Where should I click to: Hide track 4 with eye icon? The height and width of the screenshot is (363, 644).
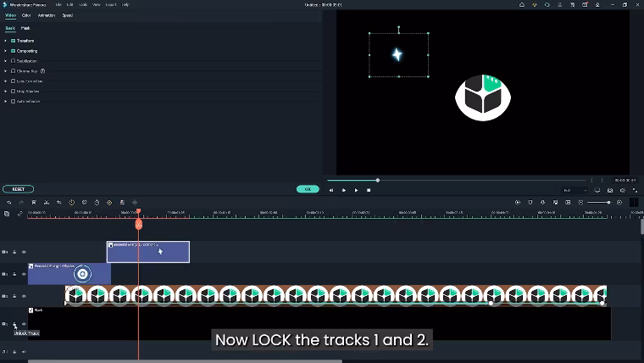pyautogui.click(x=24, y=252)
